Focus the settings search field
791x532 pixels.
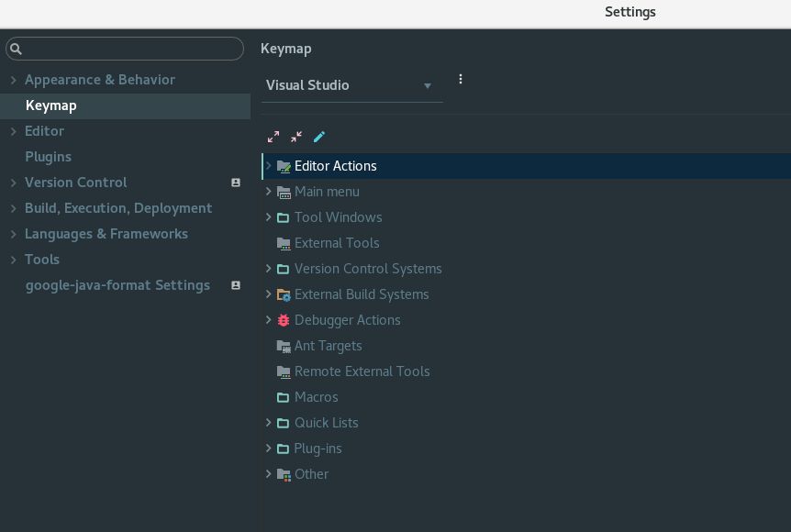click(125, 49)
